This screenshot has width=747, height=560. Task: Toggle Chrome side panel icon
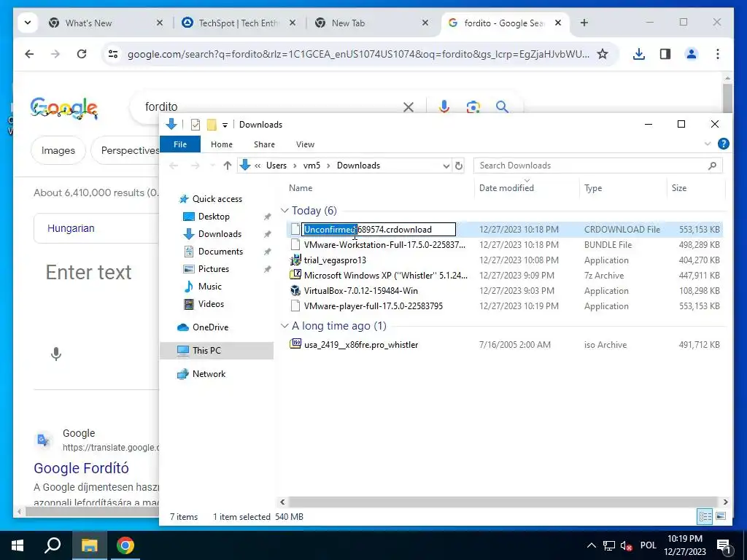coord(665,54)
